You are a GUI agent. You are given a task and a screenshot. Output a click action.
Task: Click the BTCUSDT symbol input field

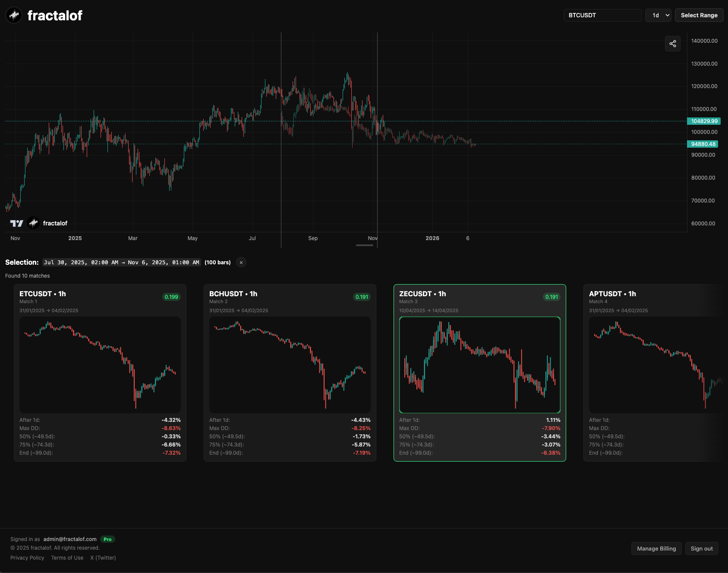[602, 15]
